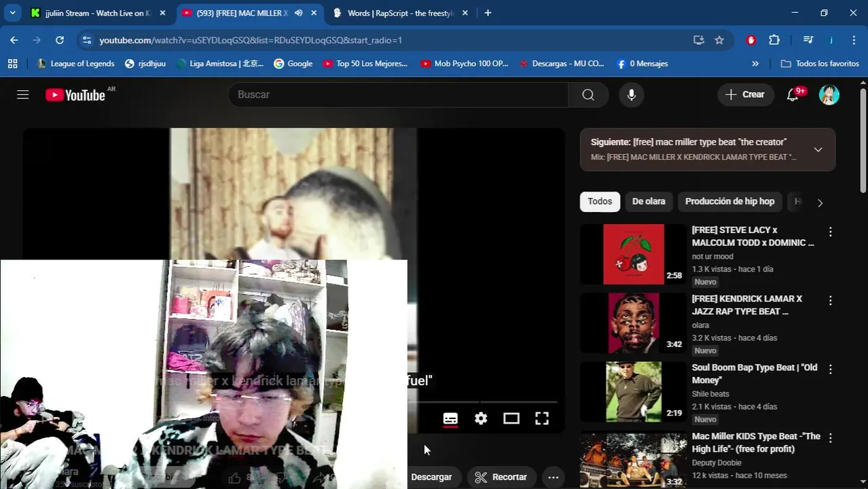The height and width of the screenshot is (489, 868).
Task: Open the apps grid in bookmarks bar
Action: point(12,63)
